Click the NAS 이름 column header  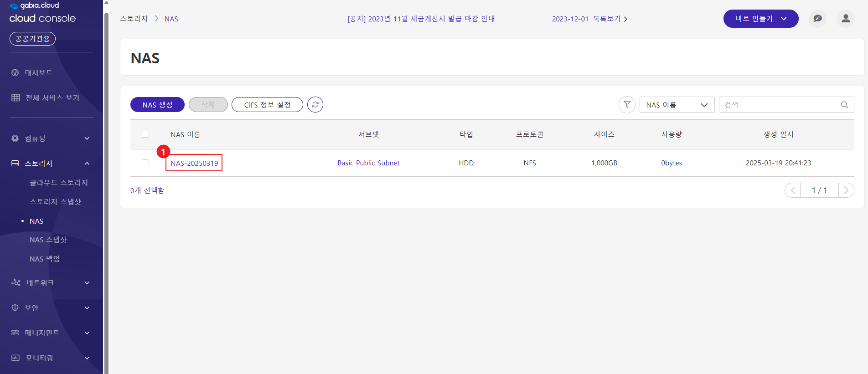186,134
